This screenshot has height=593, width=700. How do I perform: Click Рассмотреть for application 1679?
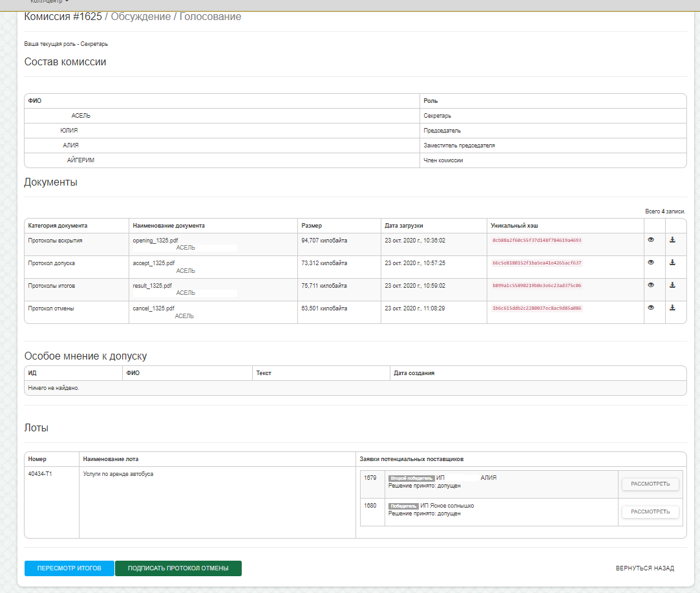[x=650, y=484]
